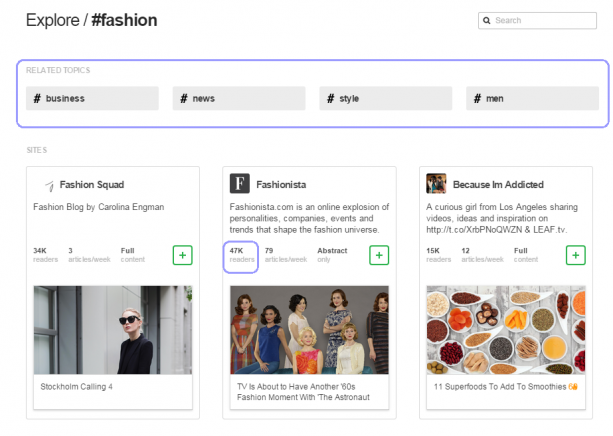Open the #men related topic
This screenshot has width=613, height=436.
tap(532, 98)
